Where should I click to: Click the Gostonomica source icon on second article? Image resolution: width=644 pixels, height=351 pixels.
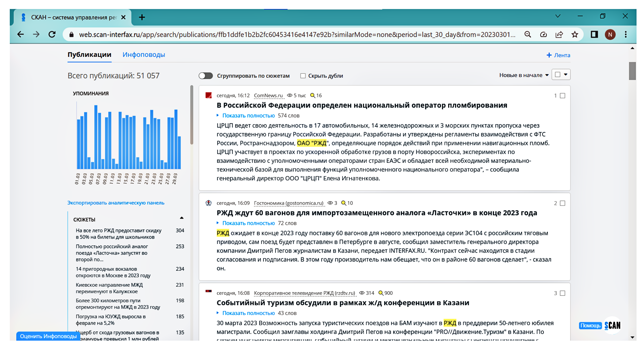coord(208,203)
